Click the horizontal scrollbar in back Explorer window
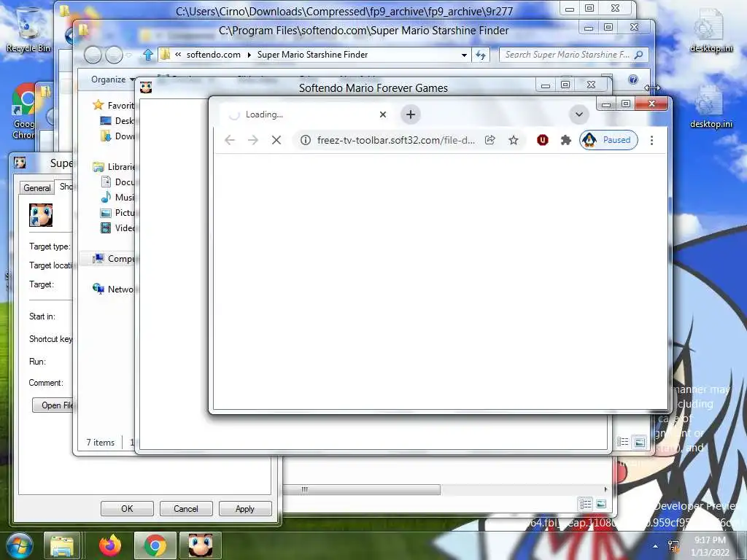The image size is (747, 560). coord(362,489)
